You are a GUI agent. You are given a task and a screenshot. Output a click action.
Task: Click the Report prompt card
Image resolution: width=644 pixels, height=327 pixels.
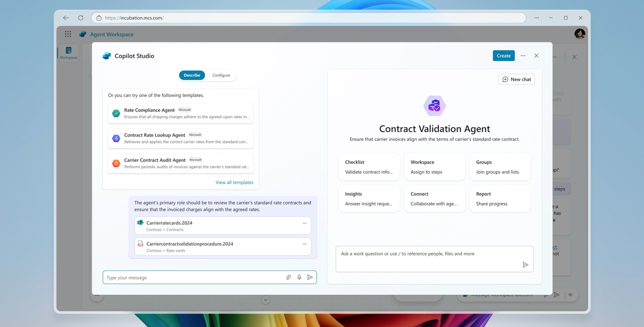click(500, 199)
